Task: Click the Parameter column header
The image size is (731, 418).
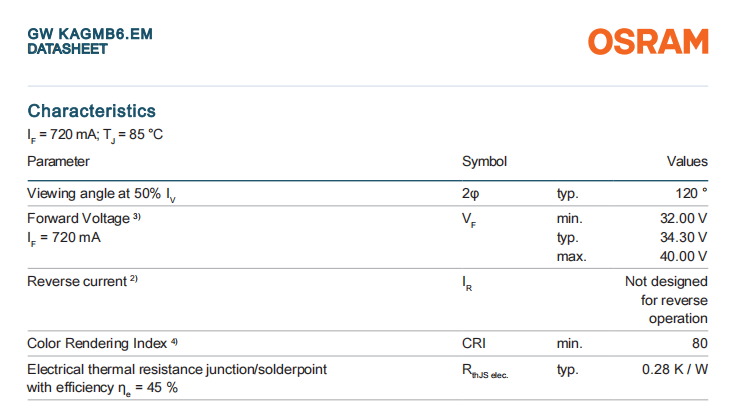Action: pos(58,161)
